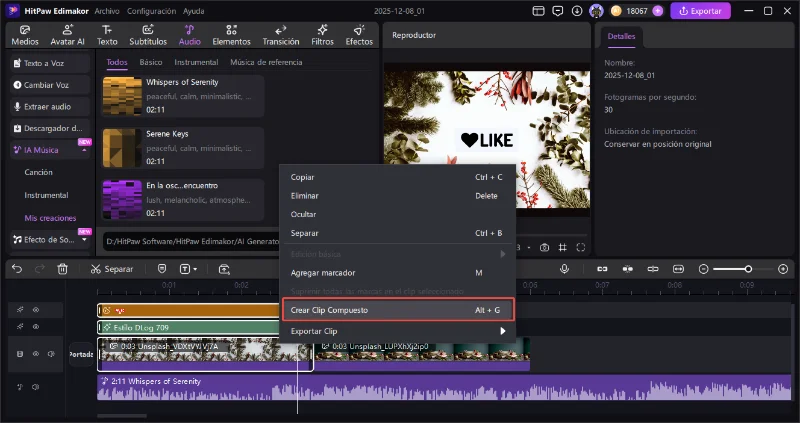
Task: Open Texto a Voz in sidebar
Action: pyautogui.click(x=50, y=63)
